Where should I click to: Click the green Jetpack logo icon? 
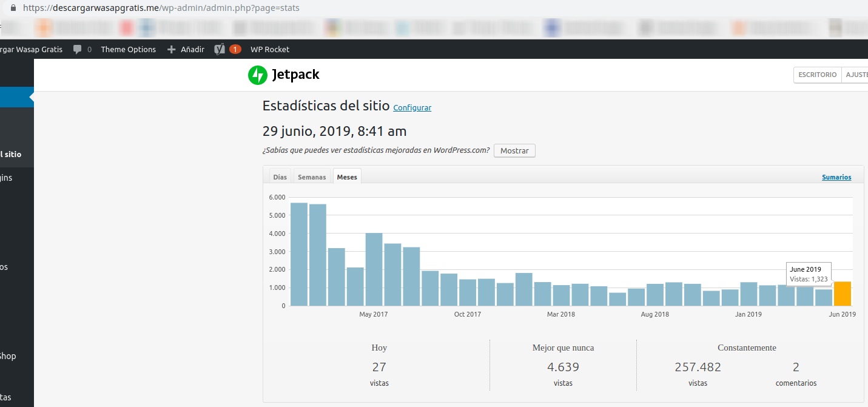257,75
